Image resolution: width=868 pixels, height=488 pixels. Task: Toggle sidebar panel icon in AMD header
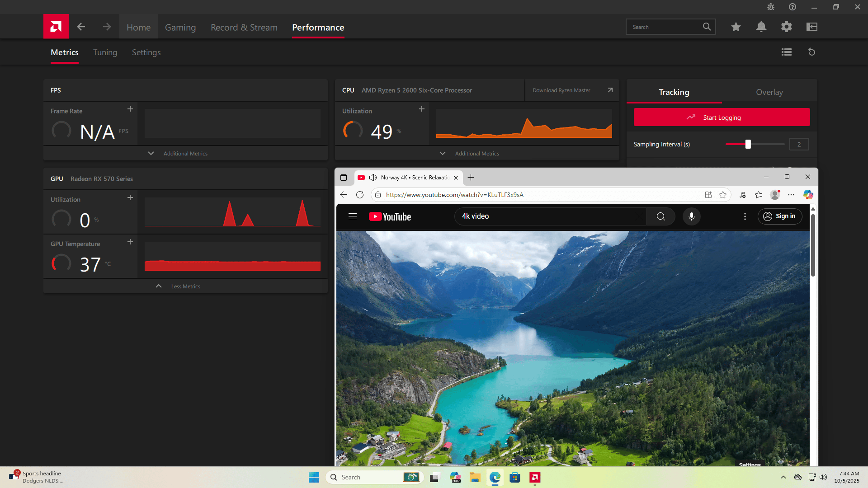(812, 27)
